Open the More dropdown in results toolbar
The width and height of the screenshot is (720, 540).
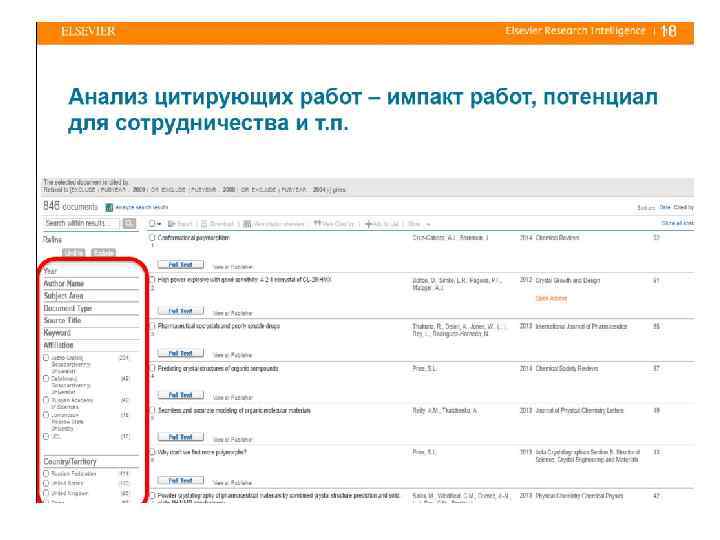(418, 224)
